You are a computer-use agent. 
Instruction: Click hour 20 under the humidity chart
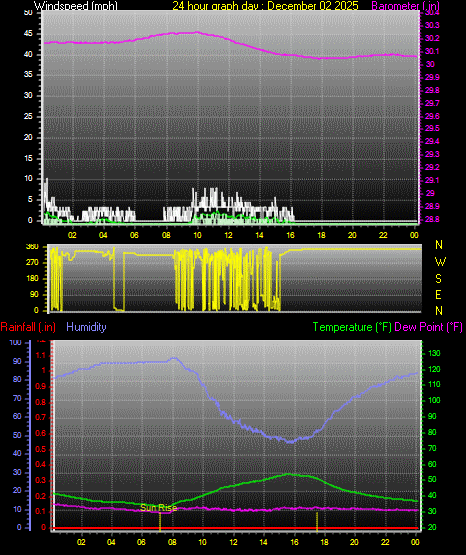tap(354, 542)
